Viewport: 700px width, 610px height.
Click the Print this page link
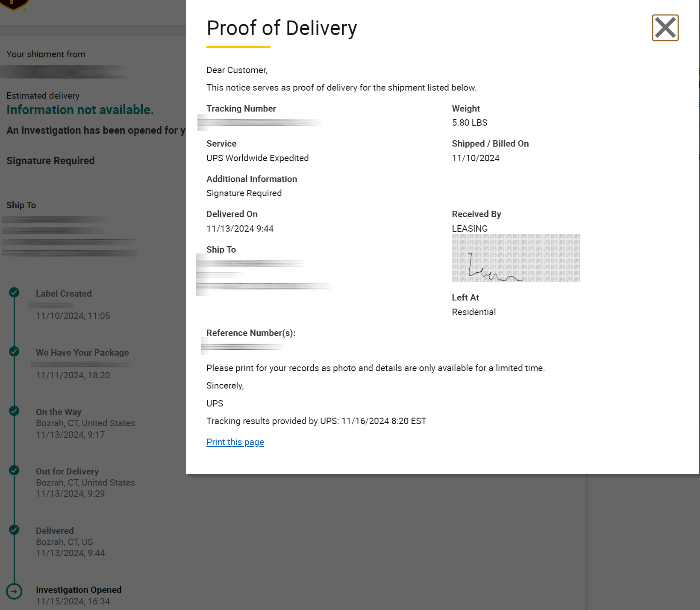point(235,442)
